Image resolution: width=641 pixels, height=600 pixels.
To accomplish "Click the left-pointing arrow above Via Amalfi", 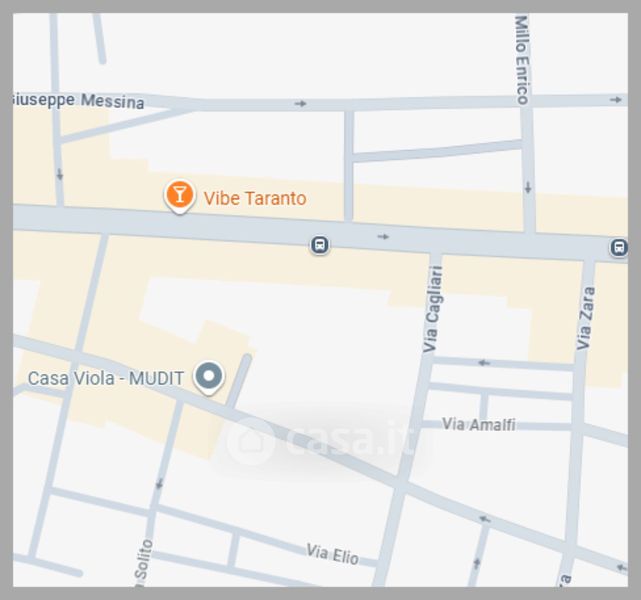I will 484,363.
